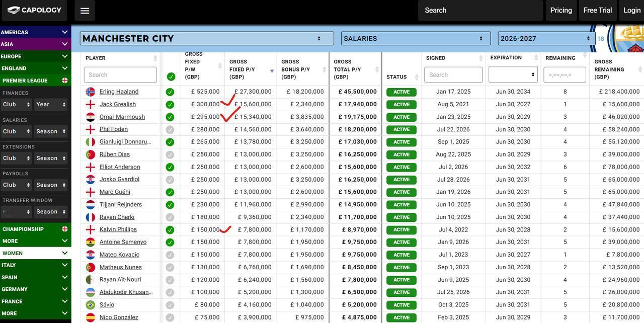
Task: Sort by Gross Total P/Y column arrows
Action: pyautogui.click(x=377, y=69)
